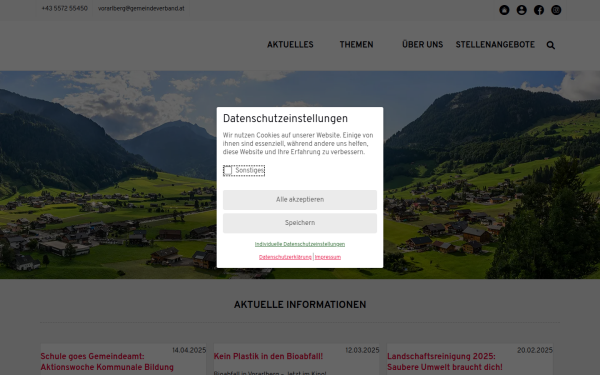Click the vorarlberg@gemeindeverband.at email link
The image size is (600, 375).
(x=141, y=8)
